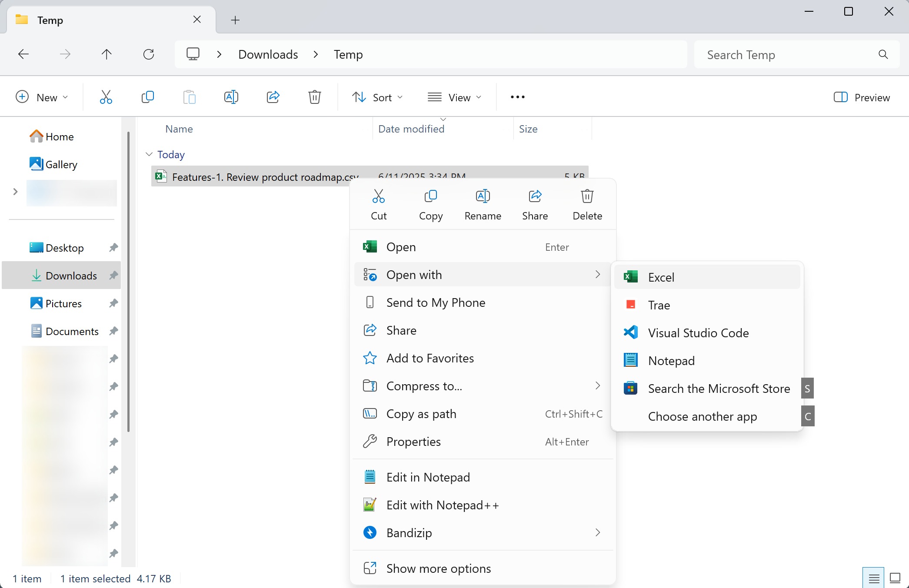Expand chevron after Downloads breadcrumb
This screenshot has width=909, height=588.
[316, 55]
